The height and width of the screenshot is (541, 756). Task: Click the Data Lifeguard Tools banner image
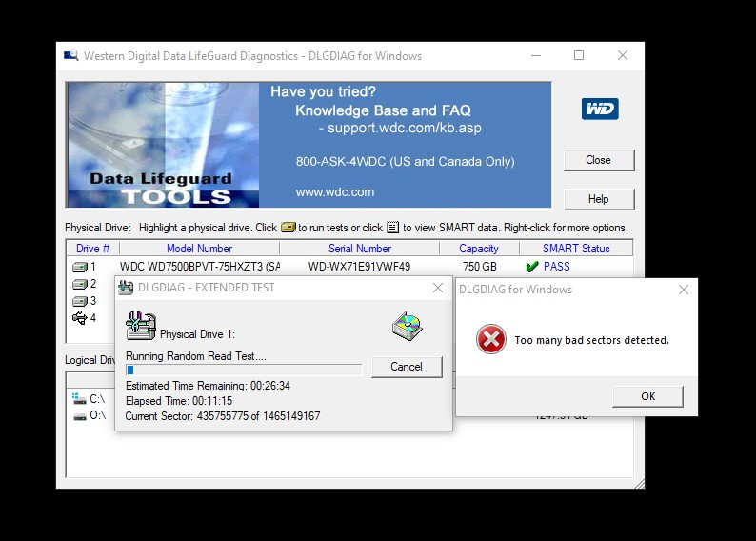tap(164, 145)
